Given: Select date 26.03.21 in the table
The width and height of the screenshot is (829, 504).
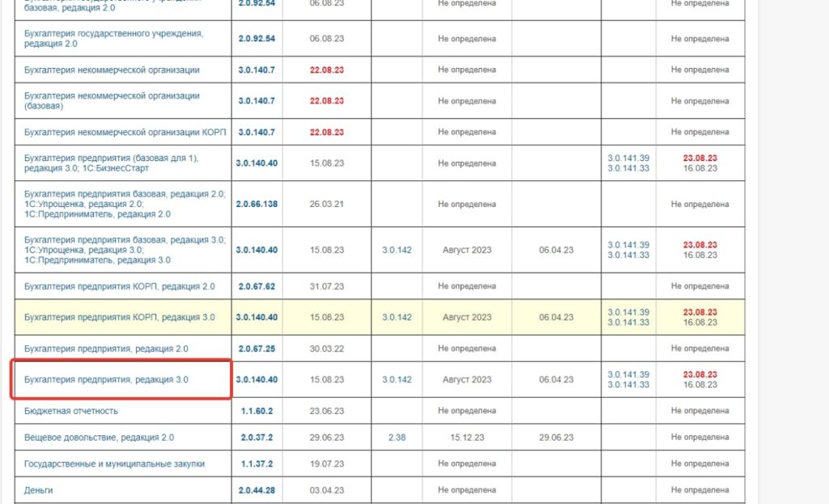Looking at the screenshot, I should click(327, 204).
